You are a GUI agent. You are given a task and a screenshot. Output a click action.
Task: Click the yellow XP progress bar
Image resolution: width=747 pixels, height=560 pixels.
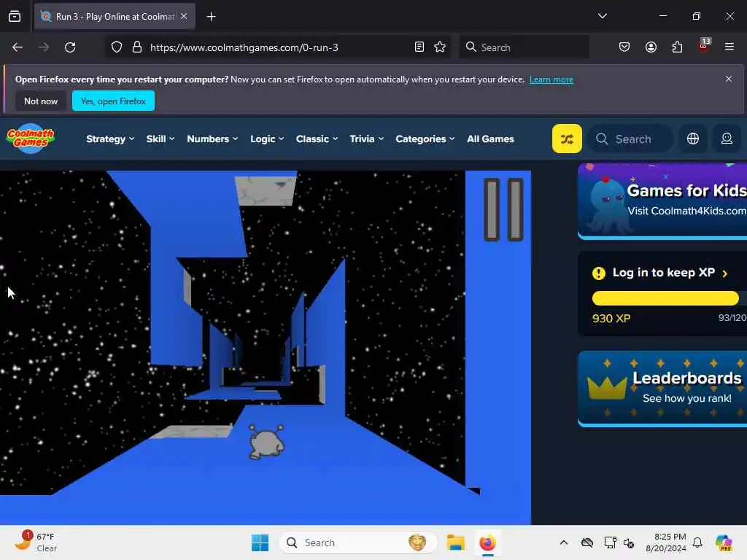point(665,298)
